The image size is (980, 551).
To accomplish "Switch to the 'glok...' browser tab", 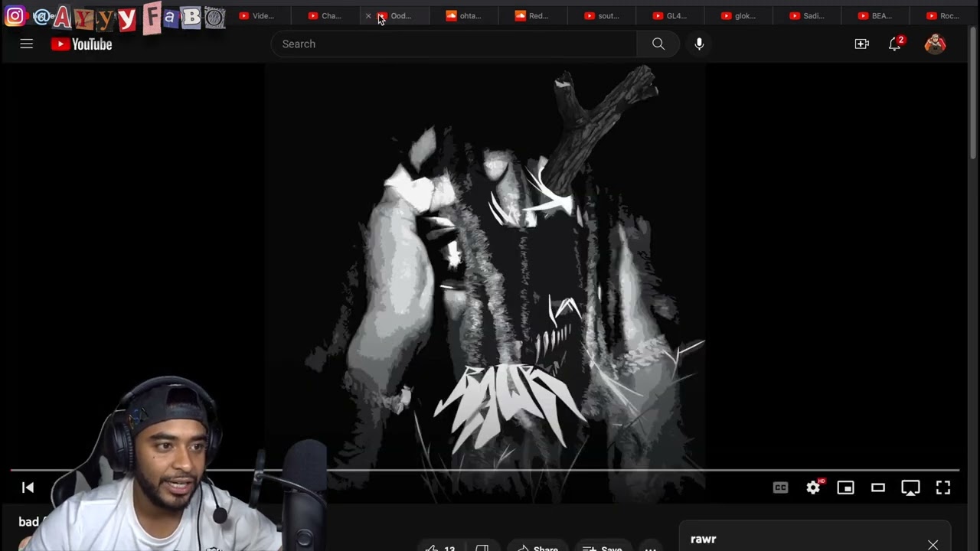I will click(739, 15).
